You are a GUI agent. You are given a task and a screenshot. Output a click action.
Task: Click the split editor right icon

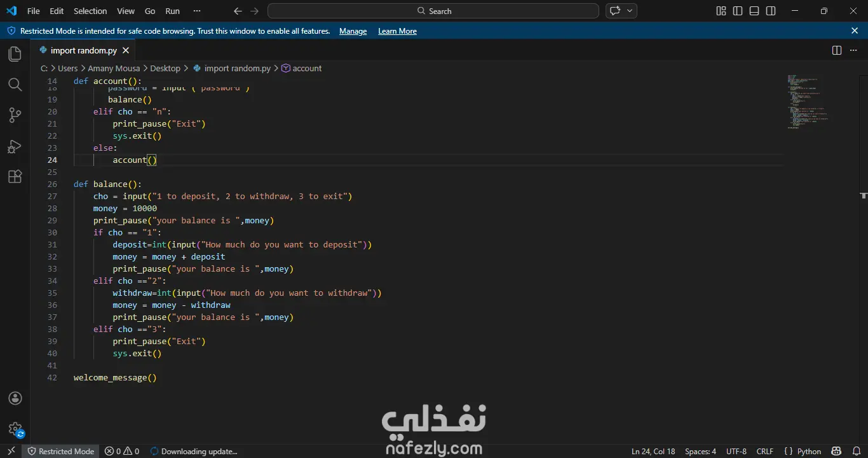click(x=837, y=50)
